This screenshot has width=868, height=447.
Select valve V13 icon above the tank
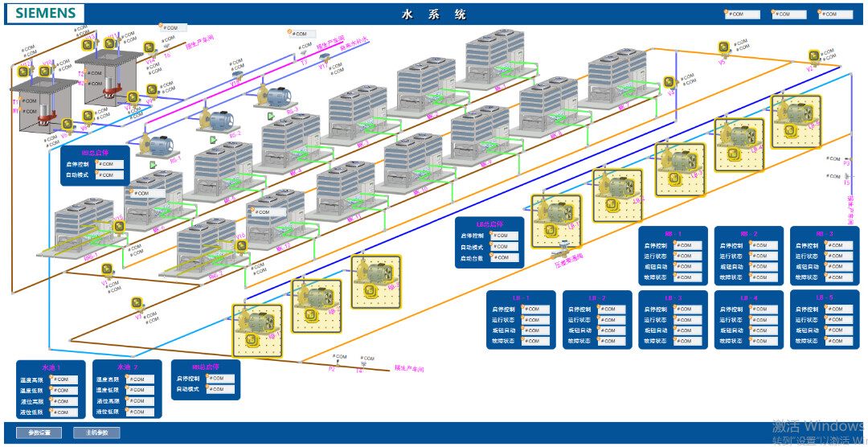pos(88,45)
